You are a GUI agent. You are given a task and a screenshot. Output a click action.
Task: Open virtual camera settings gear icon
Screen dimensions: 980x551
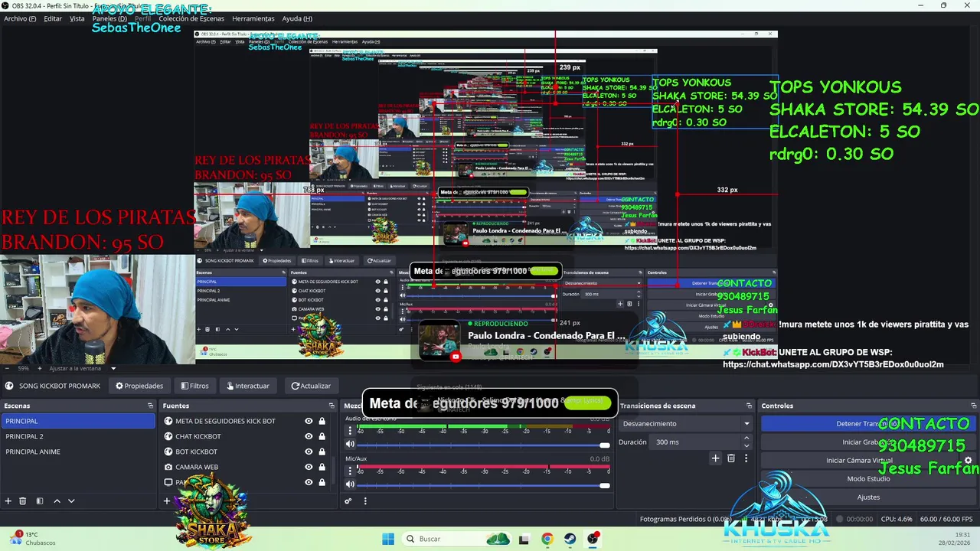tap(968, 461)
